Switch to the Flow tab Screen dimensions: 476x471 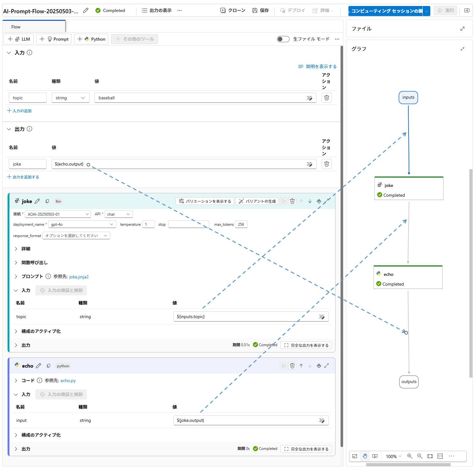click(16, 26)
